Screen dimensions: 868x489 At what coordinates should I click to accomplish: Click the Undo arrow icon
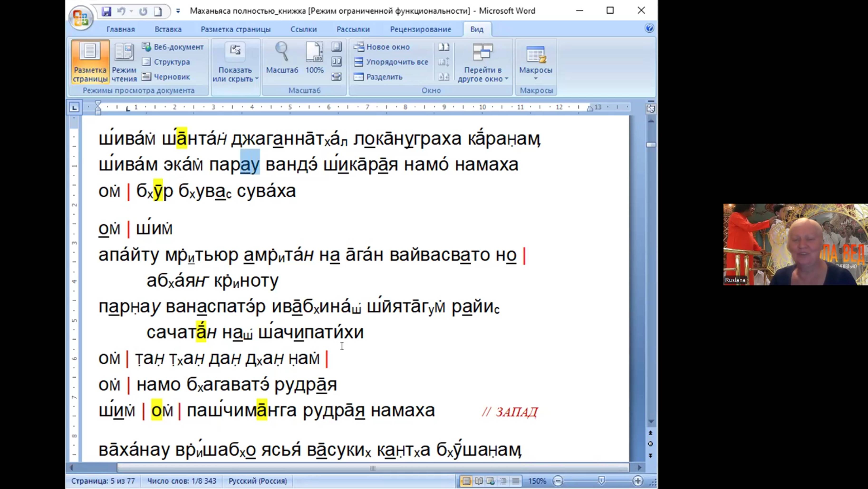(121, 11)
